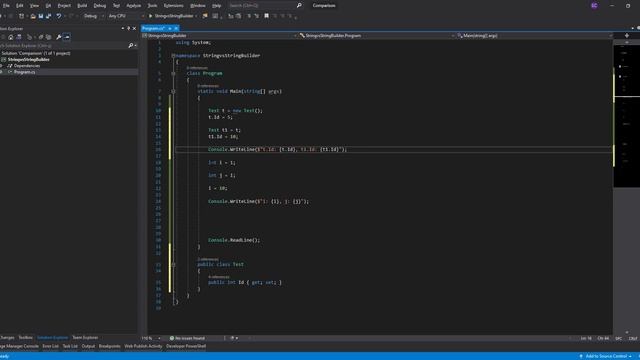Screen dimensions: 640x360
Task: Open the Output tab
Action: coord(88,346)
